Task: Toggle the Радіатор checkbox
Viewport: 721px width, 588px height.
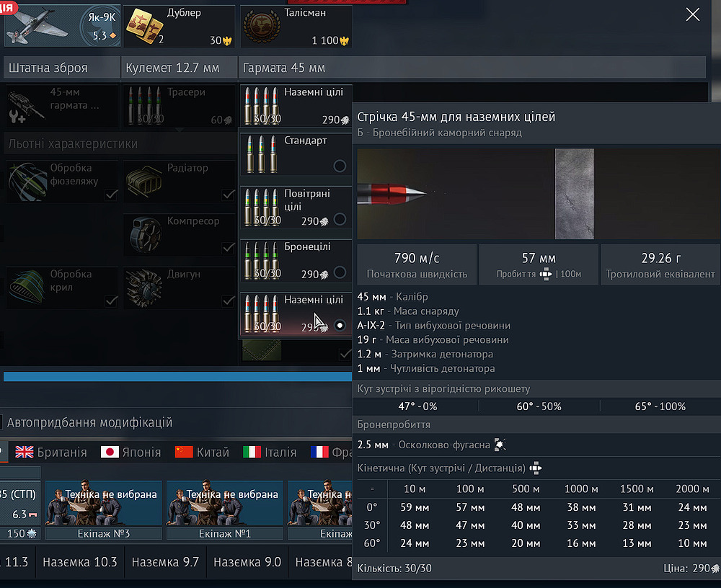Action: point(228,195)
